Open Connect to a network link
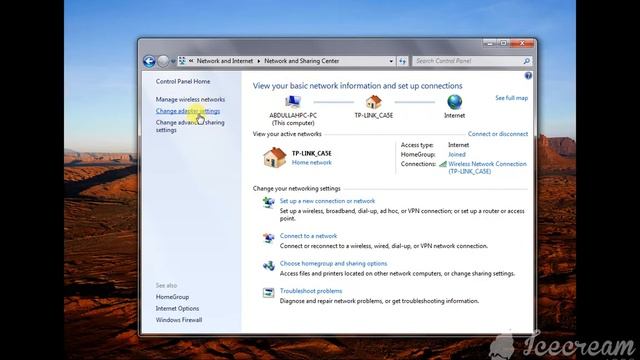Screen dimensions: 640x360 point(309,236)
